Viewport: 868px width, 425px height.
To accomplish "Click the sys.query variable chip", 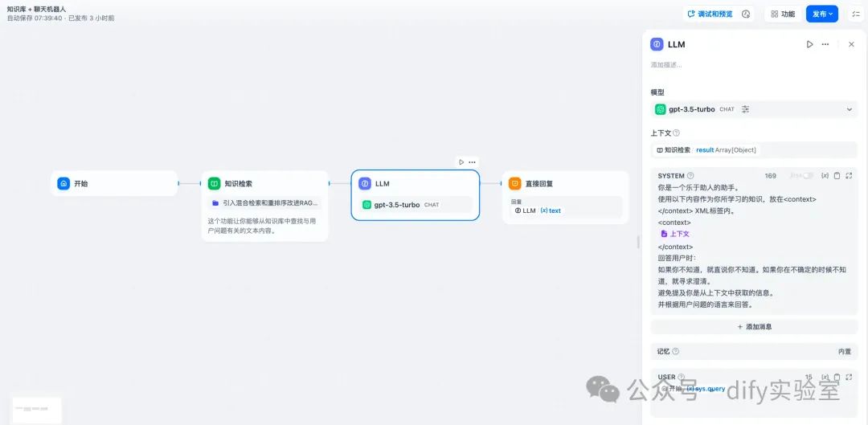I will tap(706, 389).
